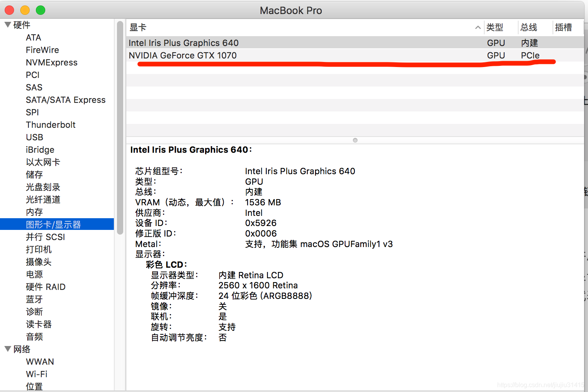Sort by 总线 column header
This screenshot has height=392, width=588.
[x=529, y=27]
